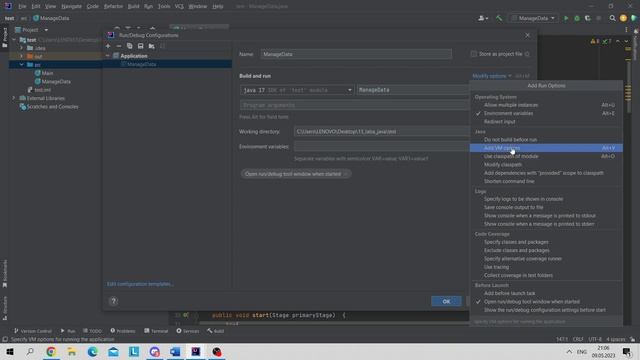Expand External Libraries node
The height and width of the screenshot is (360, 640).
point(13,98)
